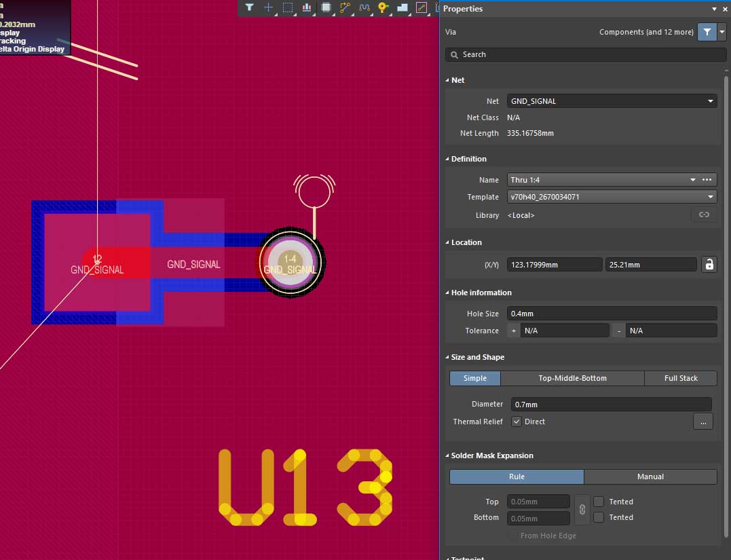This screenshot has height=560, width=731.
Task: Enable the Top Tented checkbox
Action: coord(599,502)
